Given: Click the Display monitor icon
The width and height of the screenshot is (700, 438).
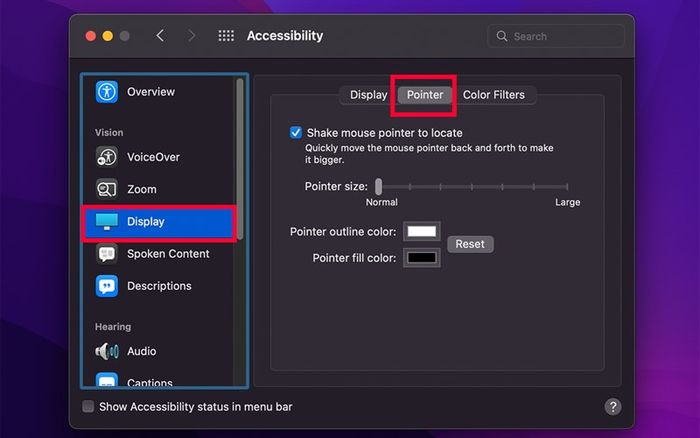Looking at the screenshot, I should (x=107, y=221).
